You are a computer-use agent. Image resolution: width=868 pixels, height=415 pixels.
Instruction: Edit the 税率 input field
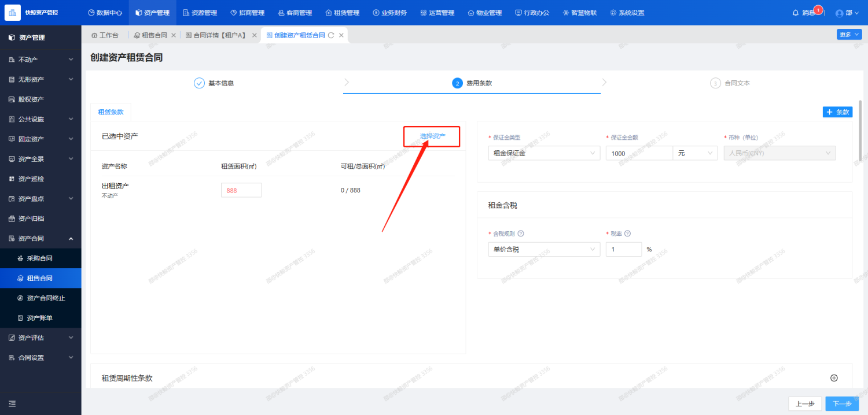624,249
